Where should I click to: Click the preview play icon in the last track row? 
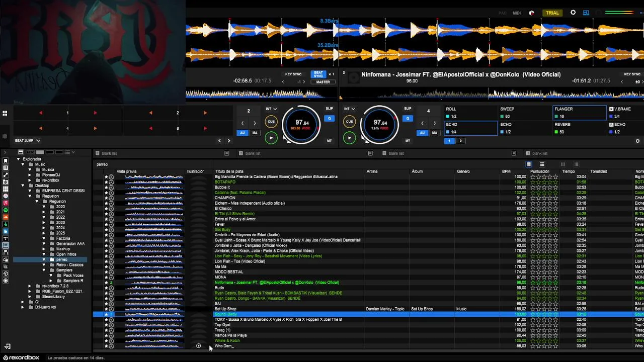198,346
